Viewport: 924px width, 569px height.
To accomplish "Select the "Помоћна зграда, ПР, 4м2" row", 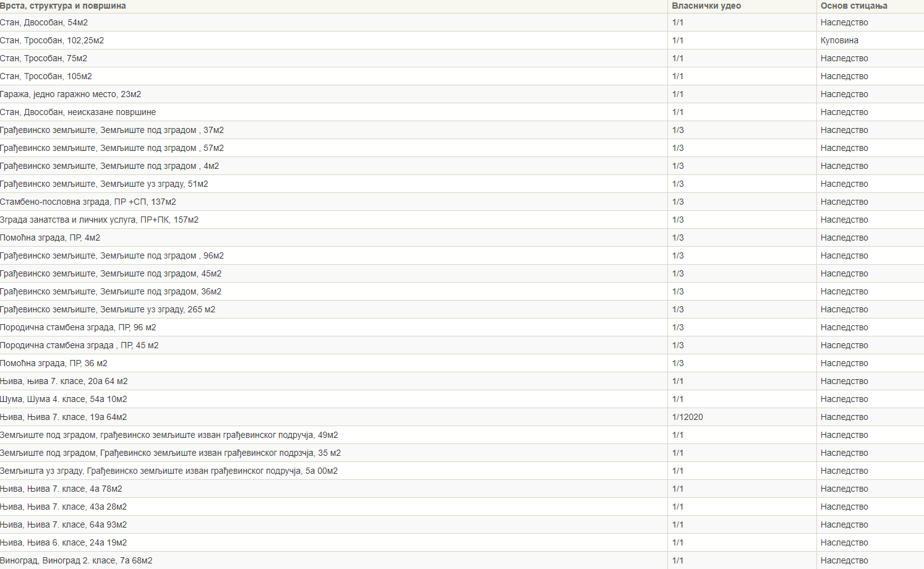I will (x=50, y=237).
